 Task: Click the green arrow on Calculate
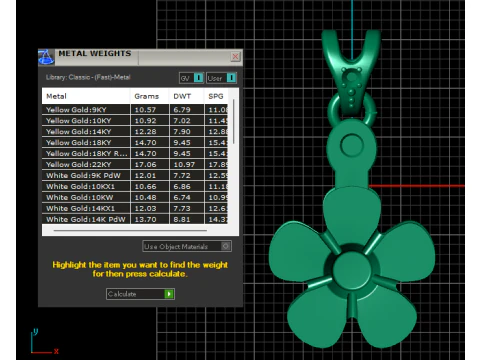[x=169, y=294]
